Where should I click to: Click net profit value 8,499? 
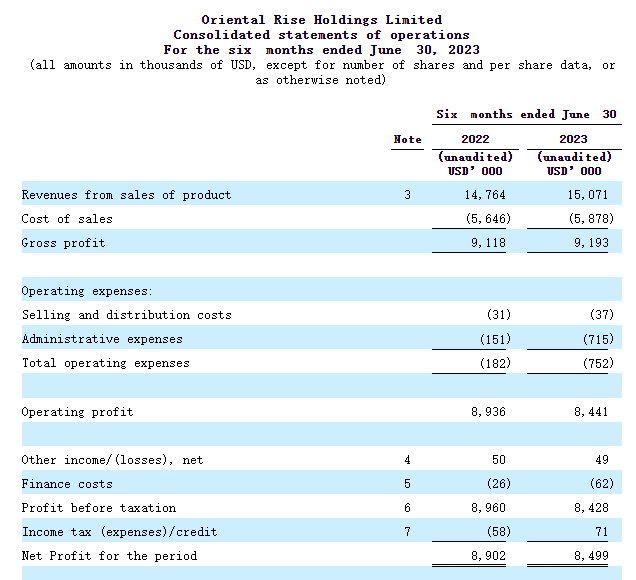tap(591, 556)
